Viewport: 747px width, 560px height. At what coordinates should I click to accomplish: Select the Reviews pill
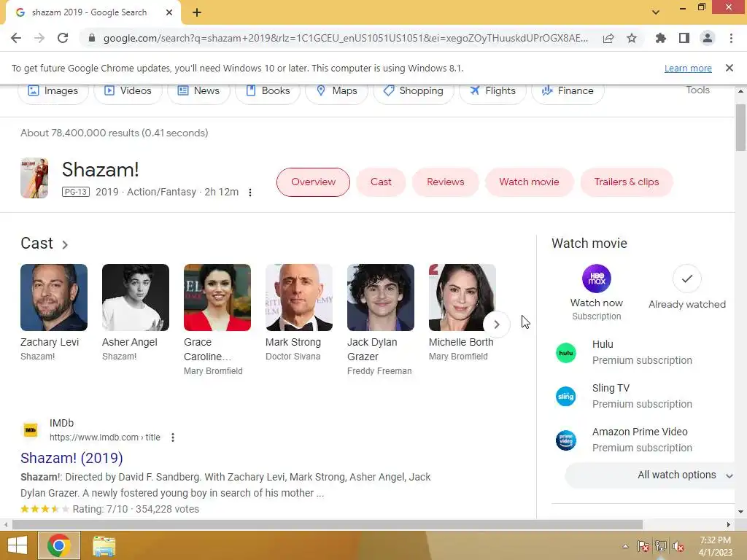point(446,182)
